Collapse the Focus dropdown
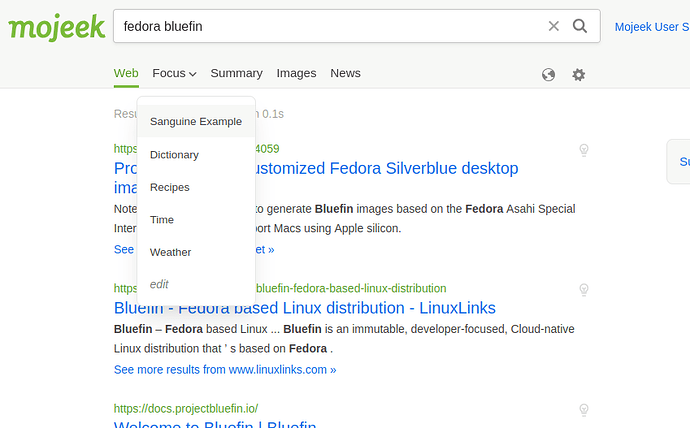 click(174, 73)
